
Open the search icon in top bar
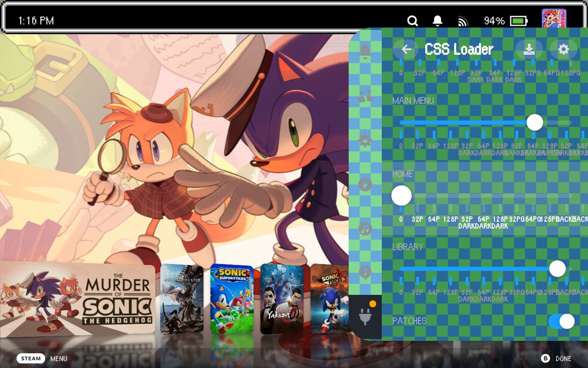point(413,21)
